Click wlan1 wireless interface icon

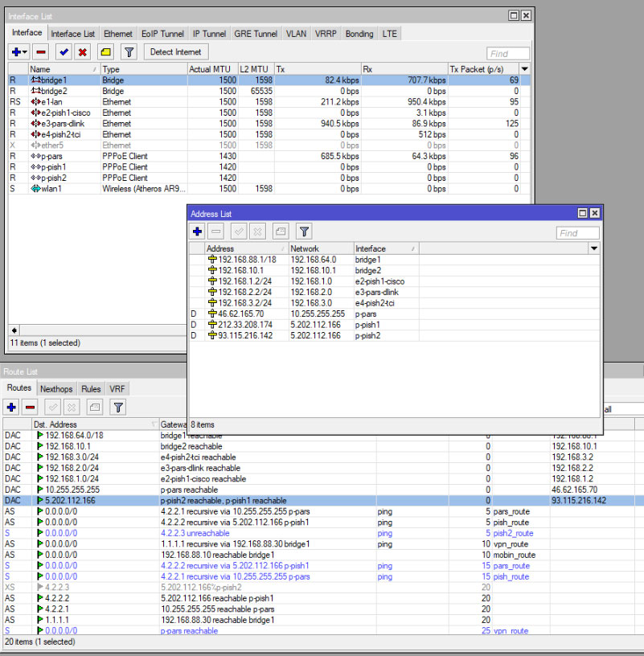point(36,189)
